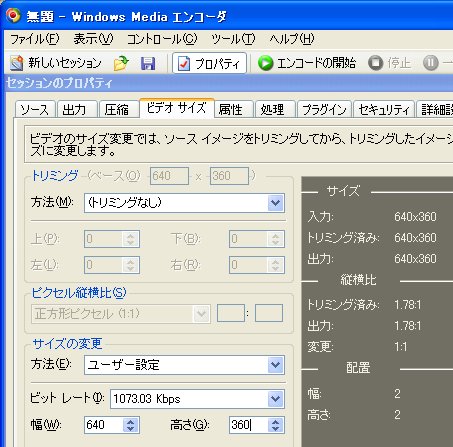
Task: Switch to the プラグイン tab
Action: point(324,109)
